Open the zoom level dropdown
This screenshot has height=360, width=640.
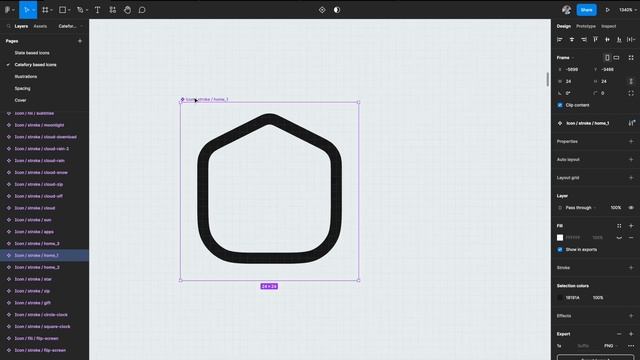[x=627, y=10]
